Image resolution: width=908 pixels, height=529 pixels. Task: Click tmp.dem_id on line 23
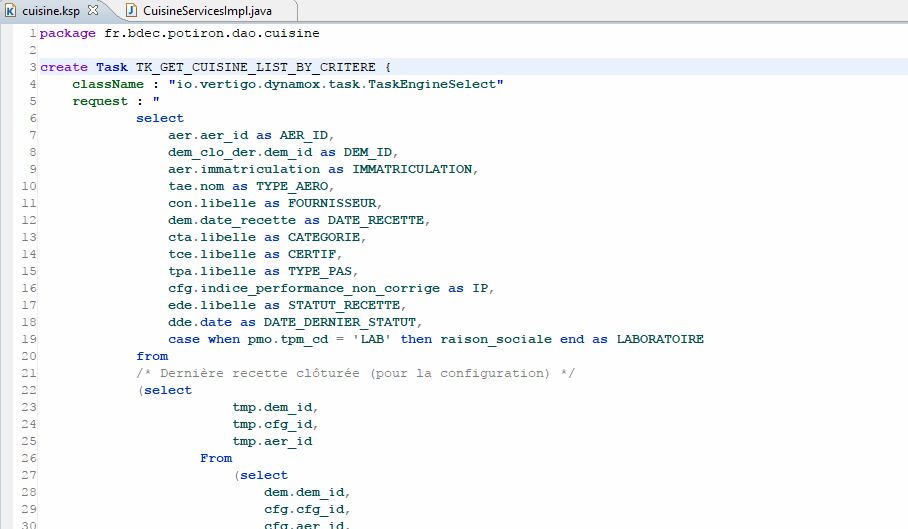(x=273, y=407)
